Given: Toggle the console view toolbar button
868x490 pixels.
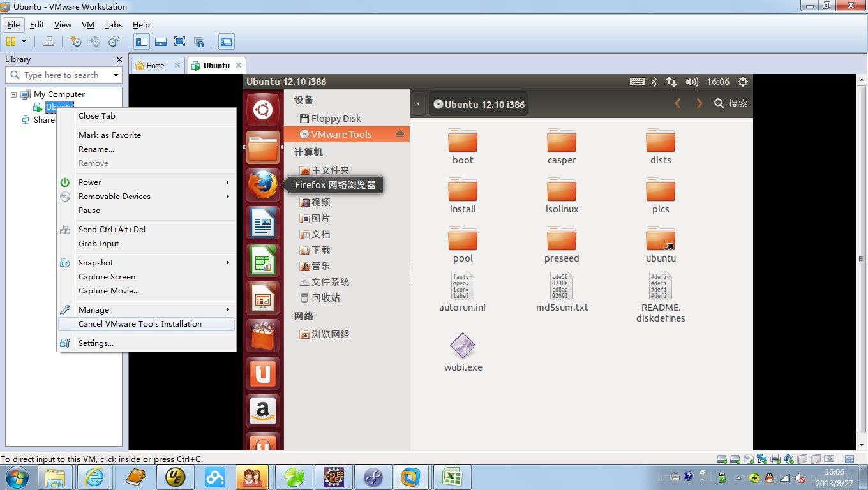Looking at the screenshot, I should point(227,41).
